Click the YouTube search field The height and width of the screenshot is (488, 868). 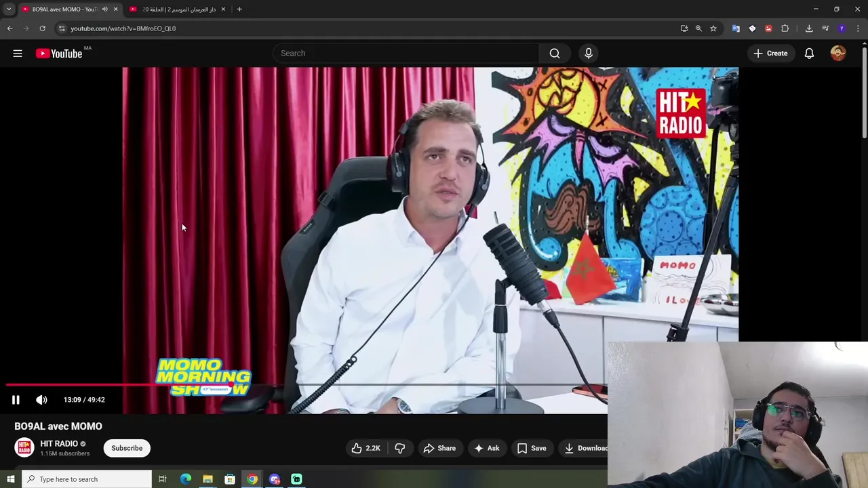(x=406, y=53)
